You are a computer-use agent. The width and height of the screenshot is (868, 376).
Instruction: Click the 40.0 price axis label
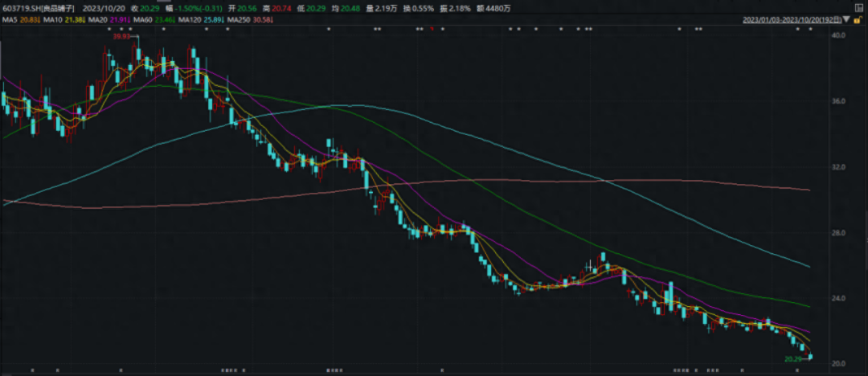coord(838,35)
